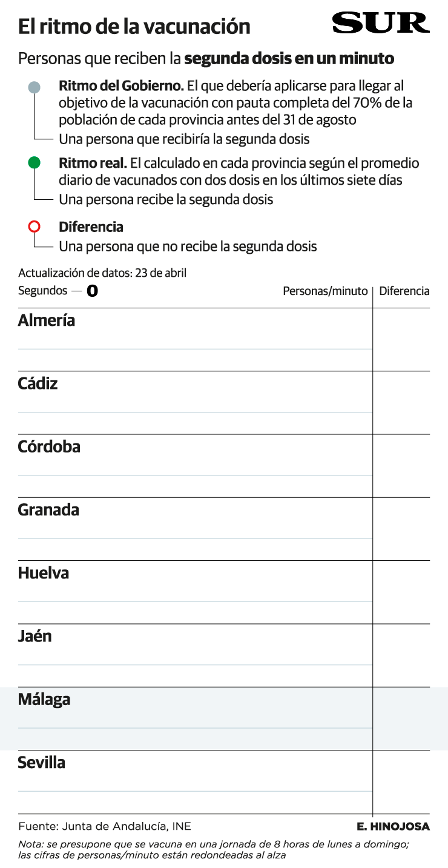Click the Segundos counter value 0
The width and height of the screenshot is (448, 868).
[92, 291]
